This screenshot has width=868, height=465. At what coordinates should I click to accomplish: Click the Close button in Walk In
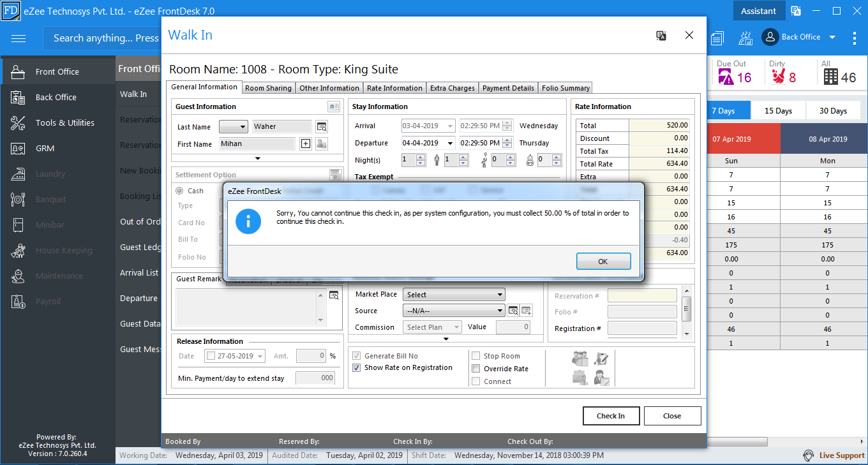[672, 416]
